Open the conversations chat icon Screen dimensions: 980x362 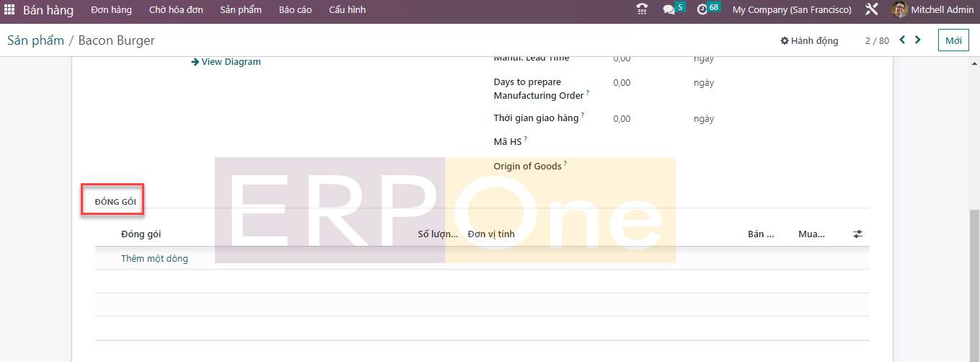[x=669, y=9]
